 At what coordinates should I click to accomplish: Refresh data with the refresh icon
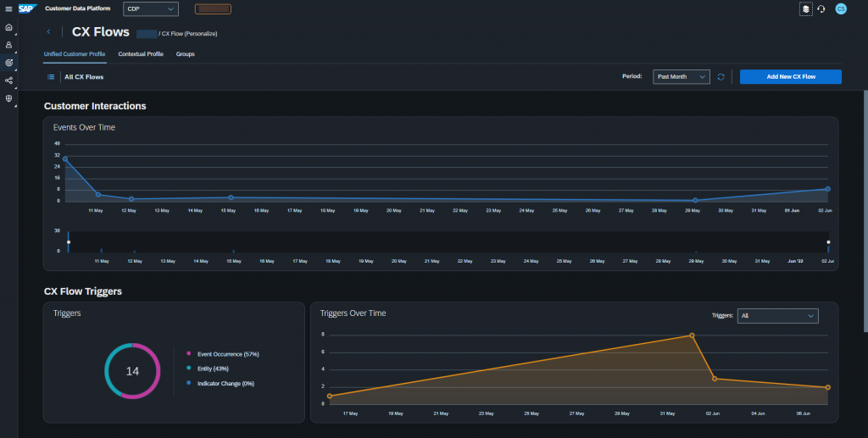721,77
